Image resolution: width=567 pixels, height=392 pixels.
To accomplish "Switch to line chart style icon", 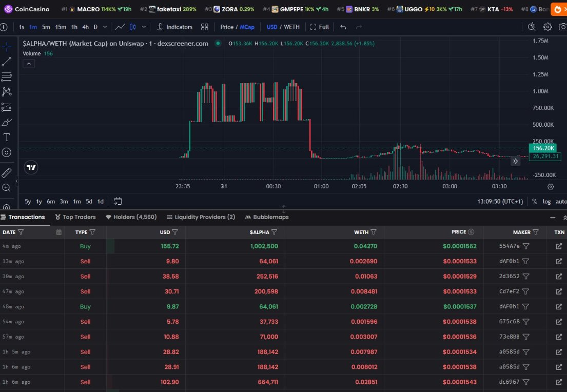I will [120, 27].
